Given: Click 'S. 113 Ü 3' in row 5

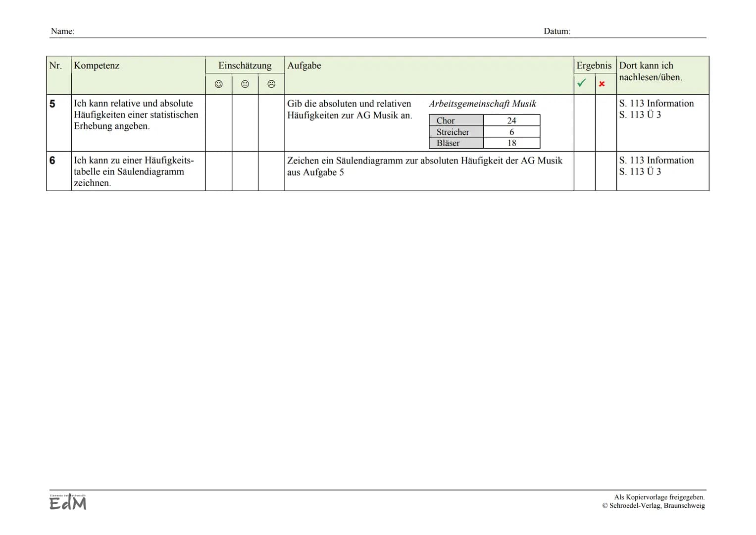Looking at the screenshot, I should 640,114.
